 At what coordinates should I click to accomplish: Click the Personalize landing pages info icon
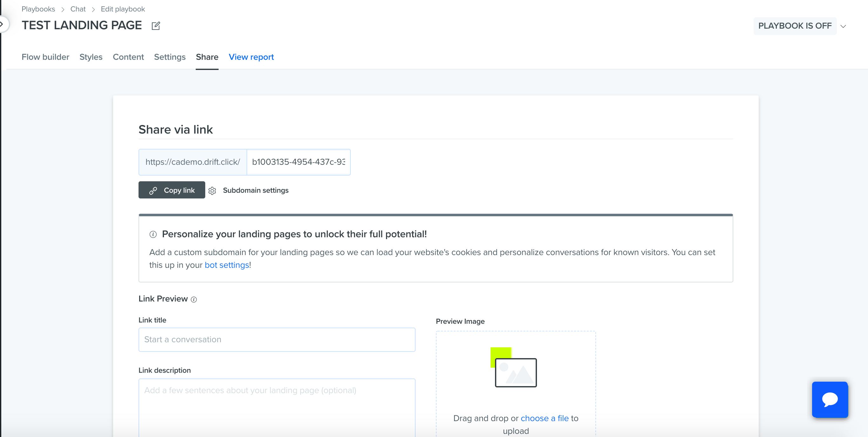pos(153,235)
